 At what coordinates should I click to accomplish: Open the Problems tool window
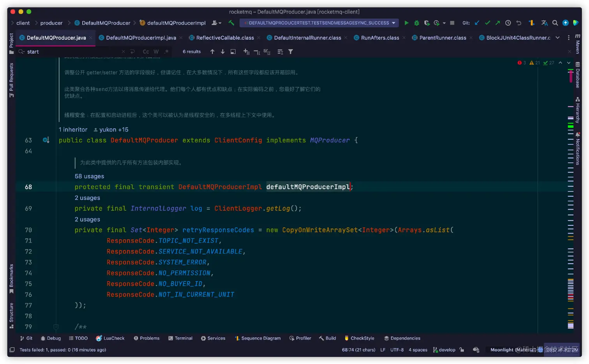click(x=146, y=338)
